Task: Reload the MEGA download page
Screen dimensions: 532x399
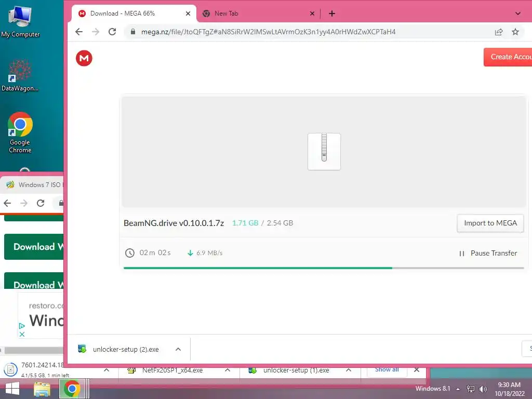Action: [112, 32]
